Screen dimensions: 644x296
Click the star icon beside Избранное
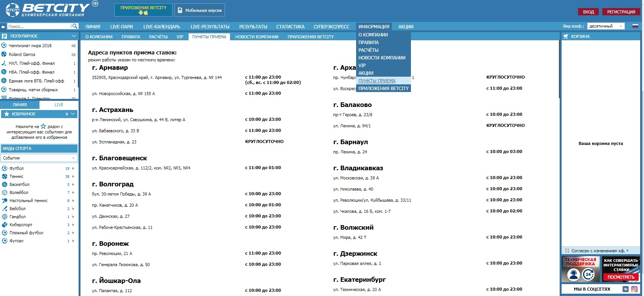click(6, 114)
